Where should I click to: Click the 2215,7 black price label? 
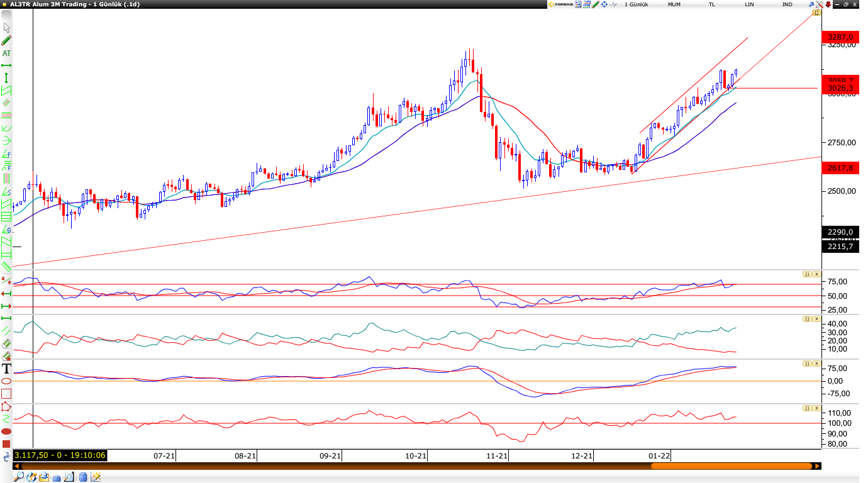coord(840,247)
